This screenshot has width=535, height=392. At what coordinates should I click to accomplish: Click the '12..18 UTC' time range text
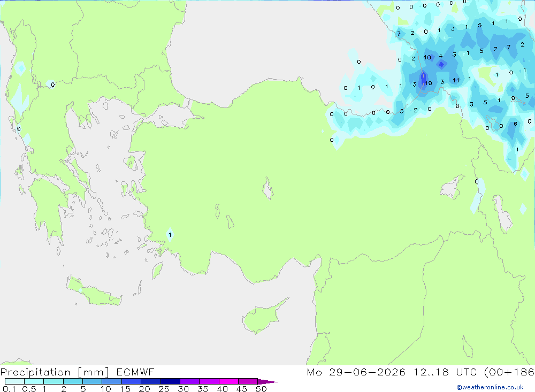pyautogui.click(x=445, y=372)
